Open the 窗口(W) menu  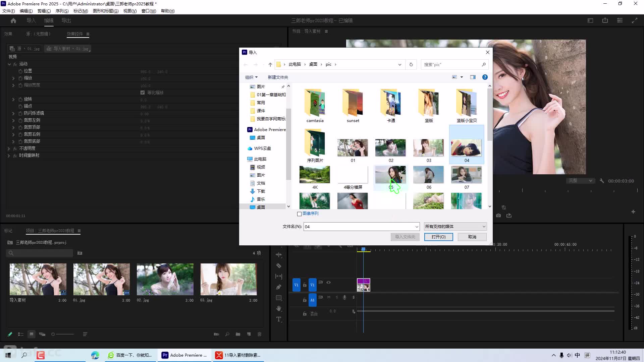point(149,11)
